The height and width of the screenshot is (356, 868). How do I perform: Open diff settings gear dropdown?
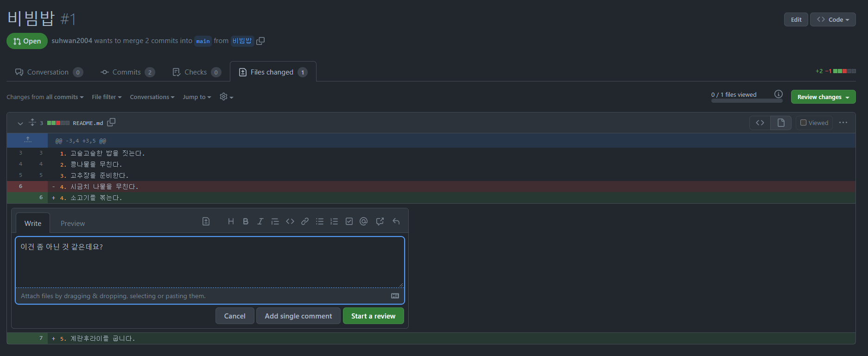tap(226, 97)
